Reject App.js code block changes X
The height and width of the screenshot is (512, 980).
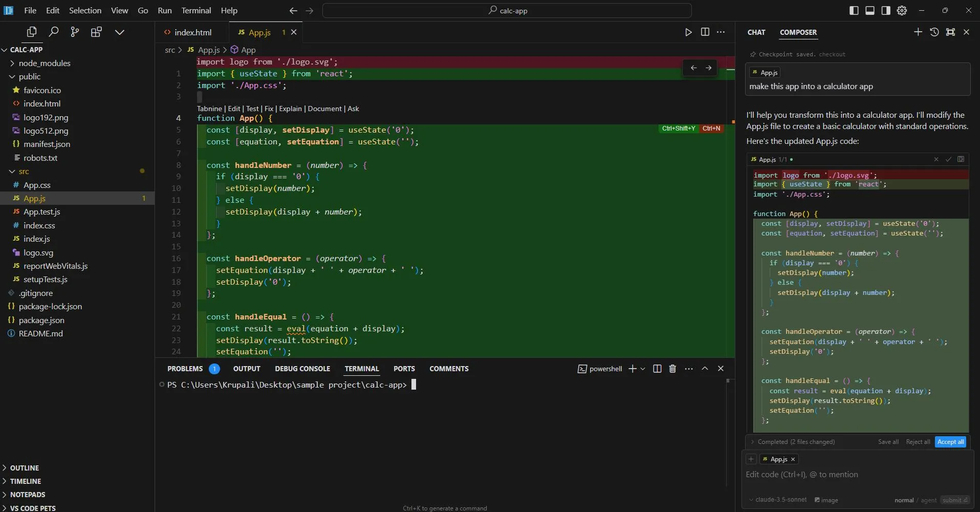coord(936,159)
